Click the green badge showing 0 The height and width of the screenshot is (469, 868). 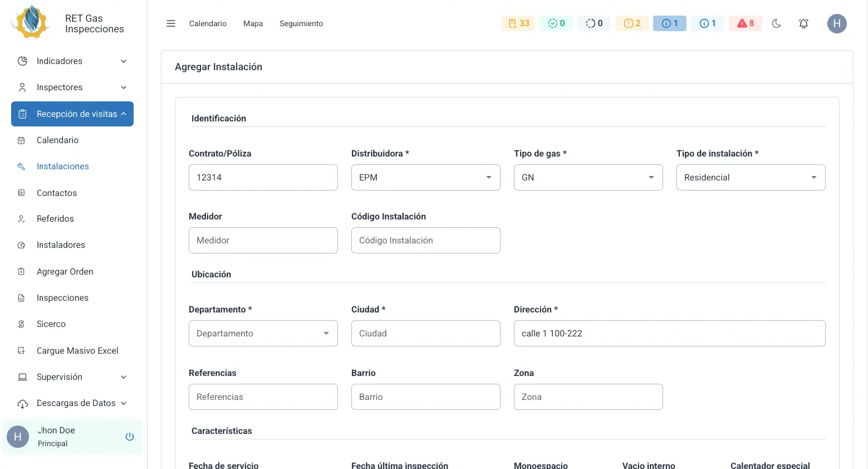[x=556, y=23]
